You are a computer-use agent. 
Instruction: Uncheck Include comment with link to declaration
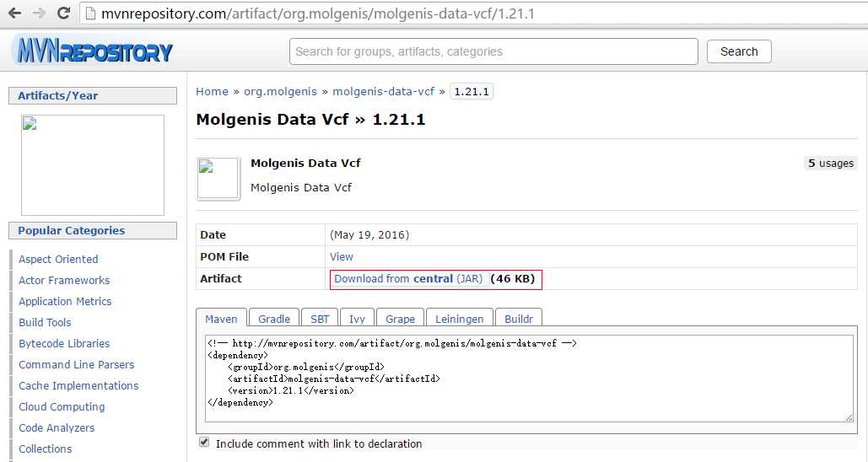[x=204, y=442]
